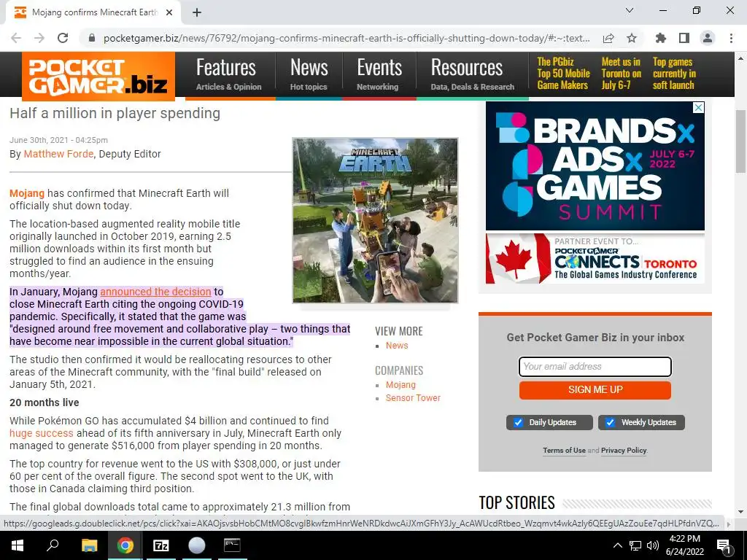The image size is (747, 560).
Task: Open taskbar search magnifier
Action: (53, 545)
